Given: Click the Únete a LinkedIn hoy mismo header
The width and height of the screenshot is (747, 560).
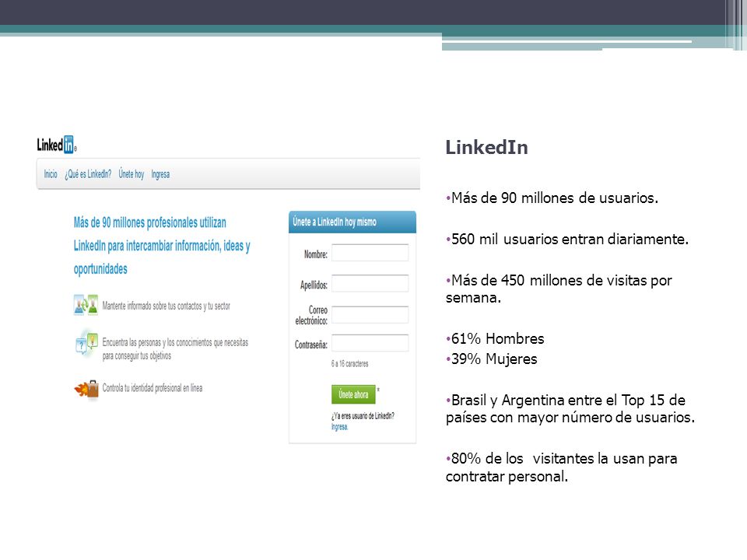Looking at the screenshot, I should click(352, 222).
